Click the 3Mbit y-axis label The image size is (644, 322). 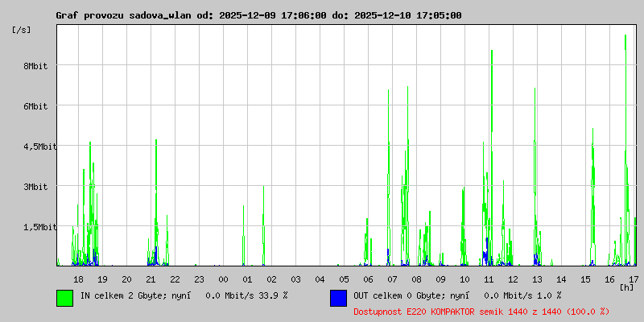tap(35, 187)
